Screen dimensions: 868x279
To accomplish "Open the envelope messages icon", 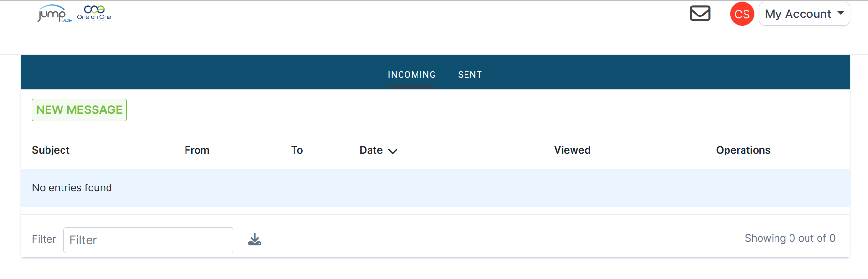I will click(x=700, y=14).
